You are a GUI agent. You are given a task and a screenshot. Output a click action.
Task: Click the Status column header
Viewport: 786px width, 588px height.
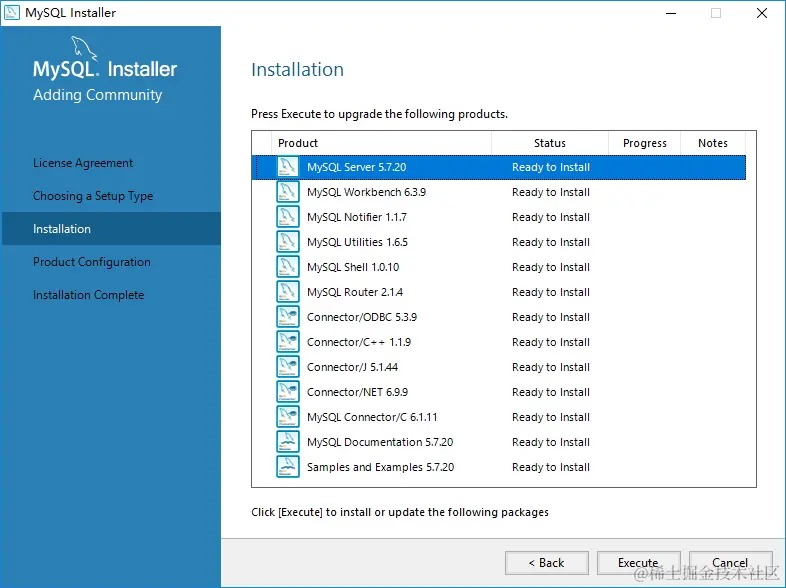pyautogui.click(x=550, y=143)
